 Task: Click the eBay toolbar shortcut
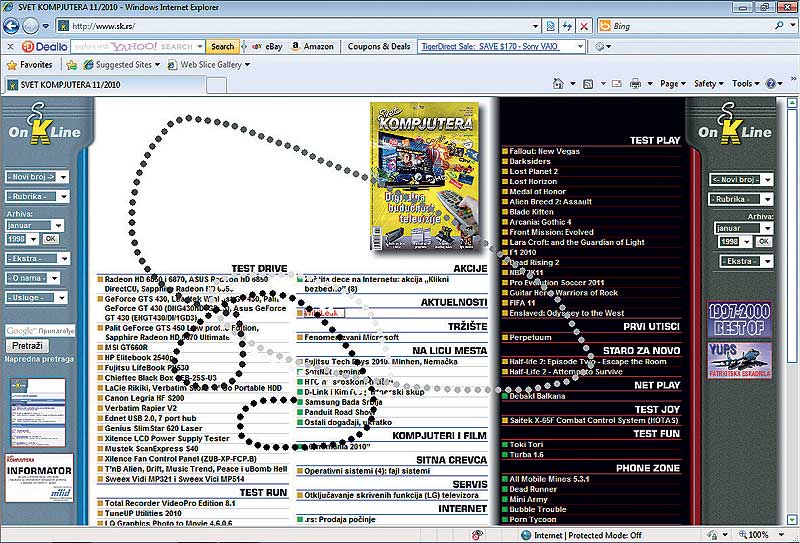tap(267, 46)
